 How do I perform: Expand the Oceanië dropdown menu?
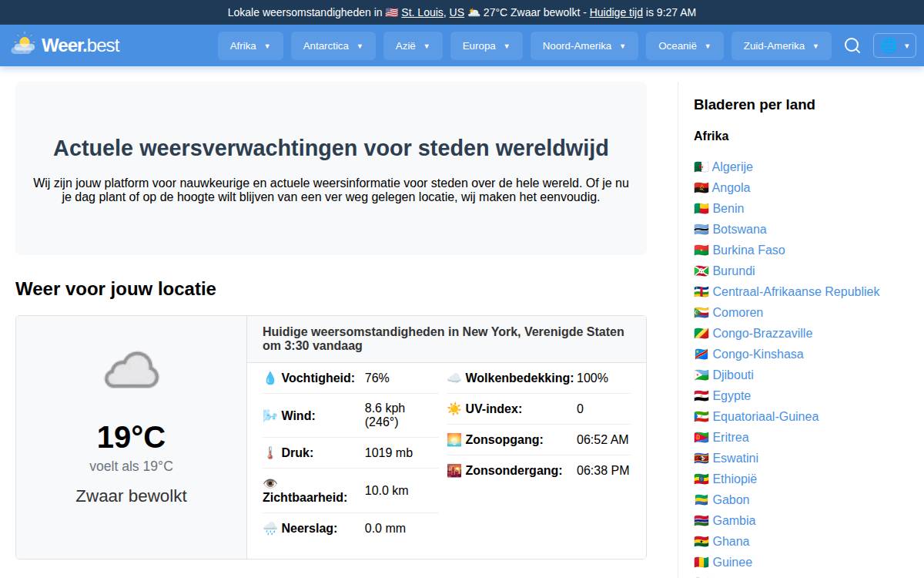[x=685, y=45]
